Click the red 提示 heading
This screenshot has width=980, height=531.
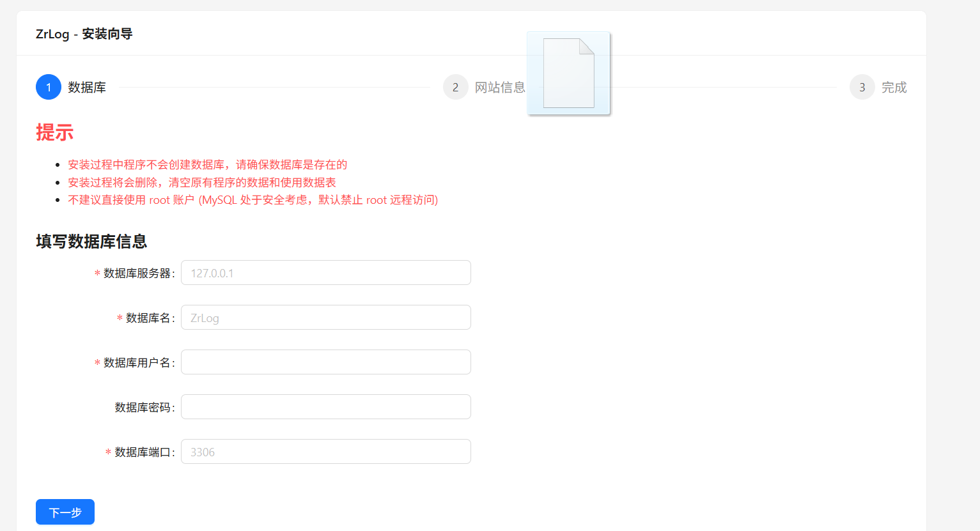tap(55, 132)
